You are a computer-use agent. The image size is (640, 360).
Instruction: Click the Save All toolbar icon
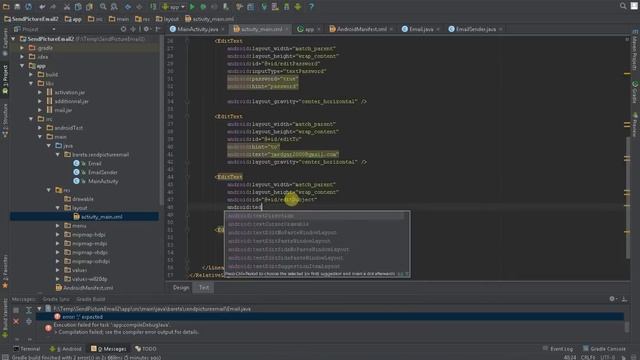click(17, 7)
